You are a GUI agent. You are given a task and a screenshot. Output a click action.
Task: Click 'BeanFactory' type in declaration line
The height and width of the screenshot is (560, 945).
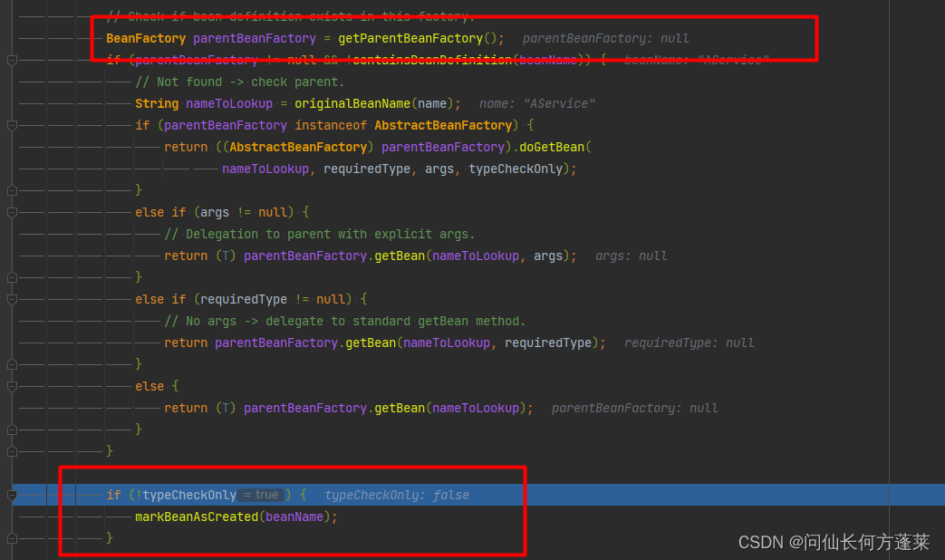(146, 39)
